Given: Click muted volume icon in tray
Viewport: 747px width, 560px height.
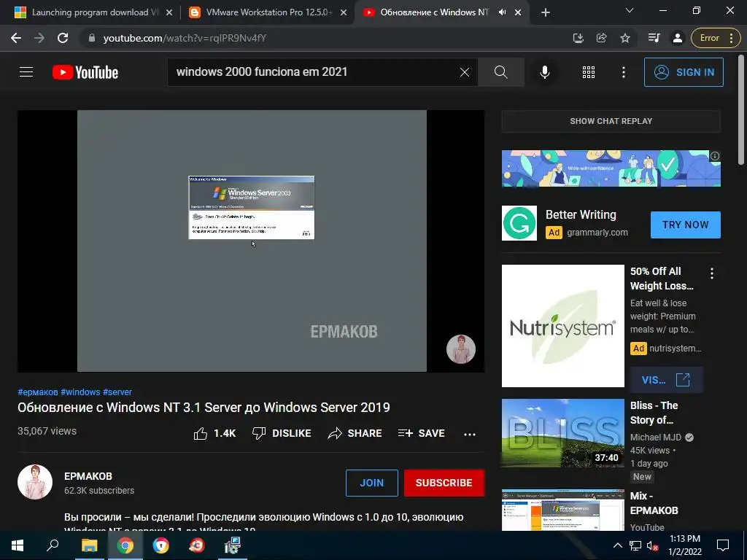Looking at the screenshot, I should [x=652, y=545].
